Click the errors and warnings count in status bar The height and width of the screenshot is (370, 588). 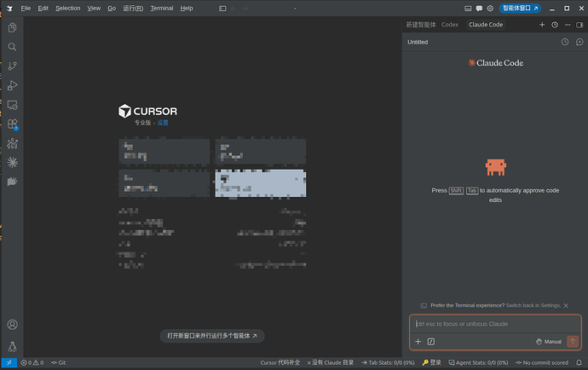[x=32, y=363]
